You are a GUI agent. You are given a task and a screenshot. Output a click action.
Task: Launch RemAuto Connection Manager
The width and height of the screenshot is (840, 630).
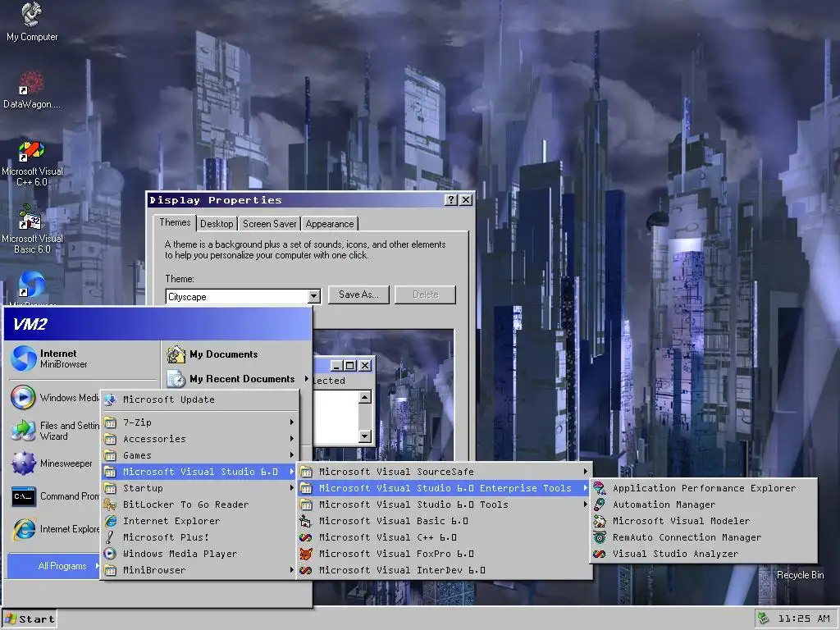point(704,537)
